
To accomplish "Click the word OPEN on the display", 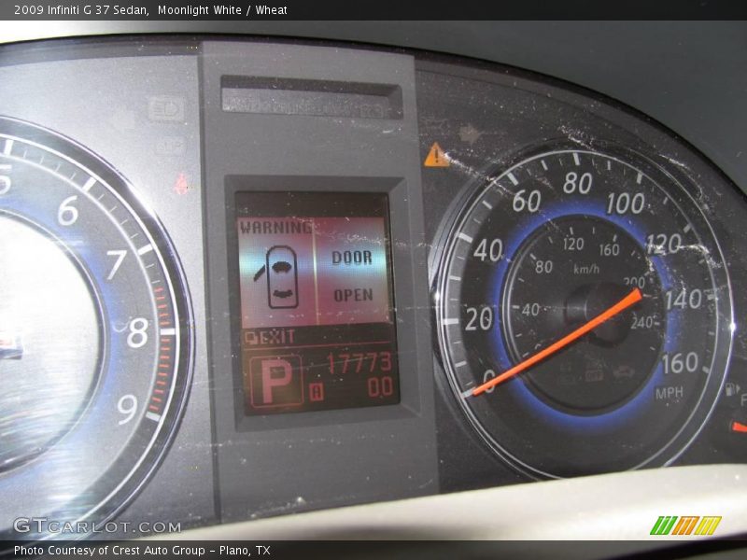I will (353, 295).
